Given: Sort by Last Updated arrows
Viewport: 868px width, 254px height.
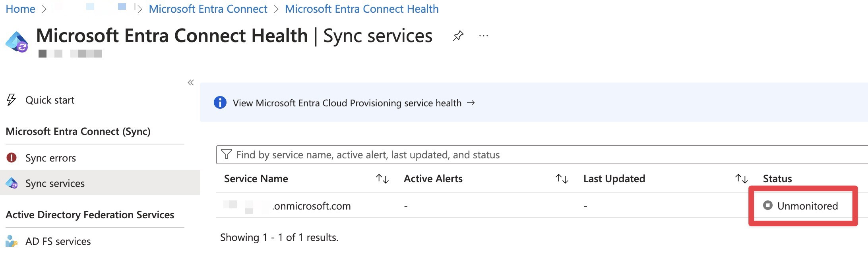Looking at the screenshot, I should [x=742, y=179].
